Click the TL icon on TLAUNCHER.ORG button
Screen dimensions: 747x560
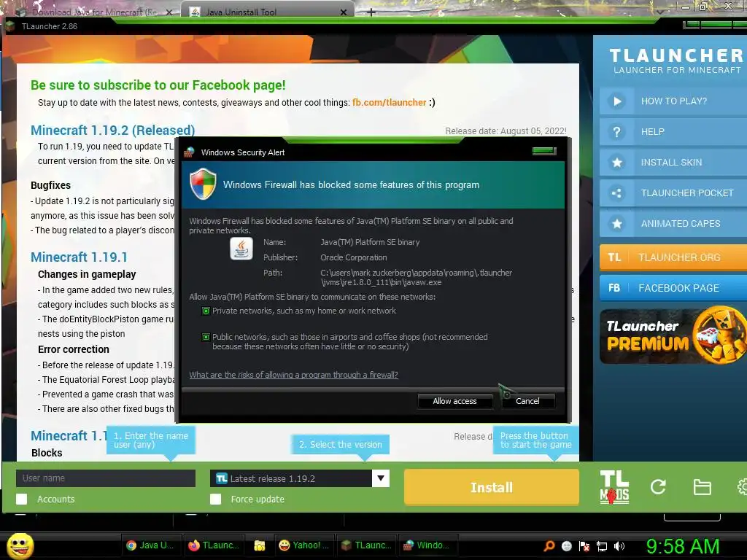(x=614, y=257)
